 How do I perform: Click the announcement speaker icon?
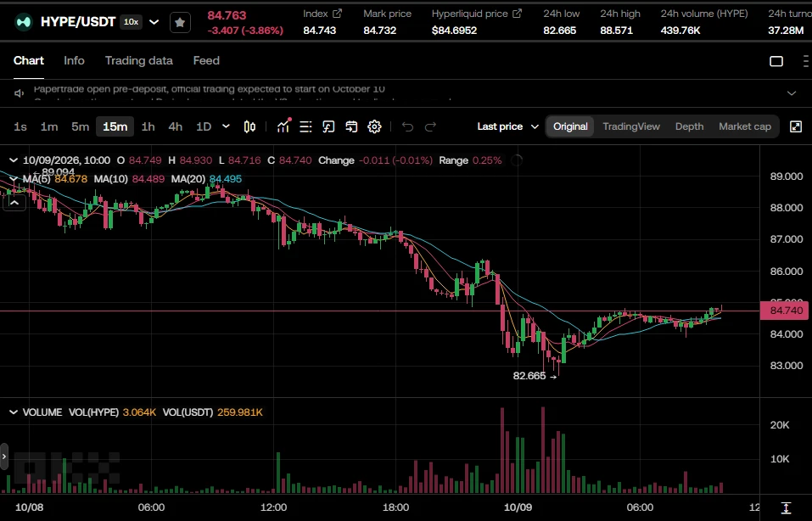(20, 93)
